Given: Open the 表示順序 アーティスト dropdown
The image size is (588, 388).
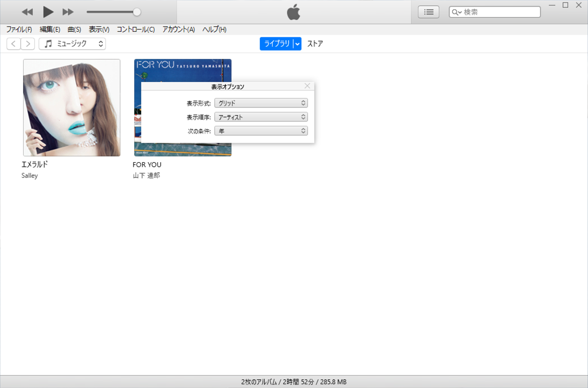Looking at the screenshot, I should 261,117.
